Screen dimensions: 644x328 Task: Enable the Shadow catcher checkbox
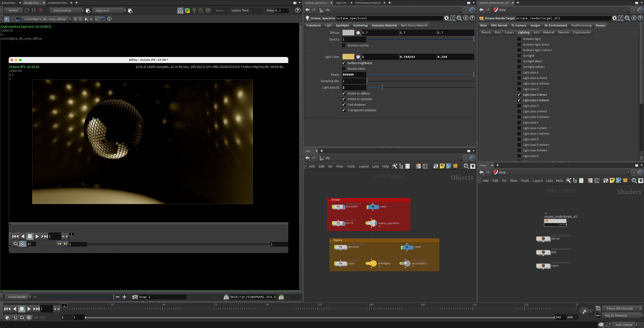(x=344, y=45)
